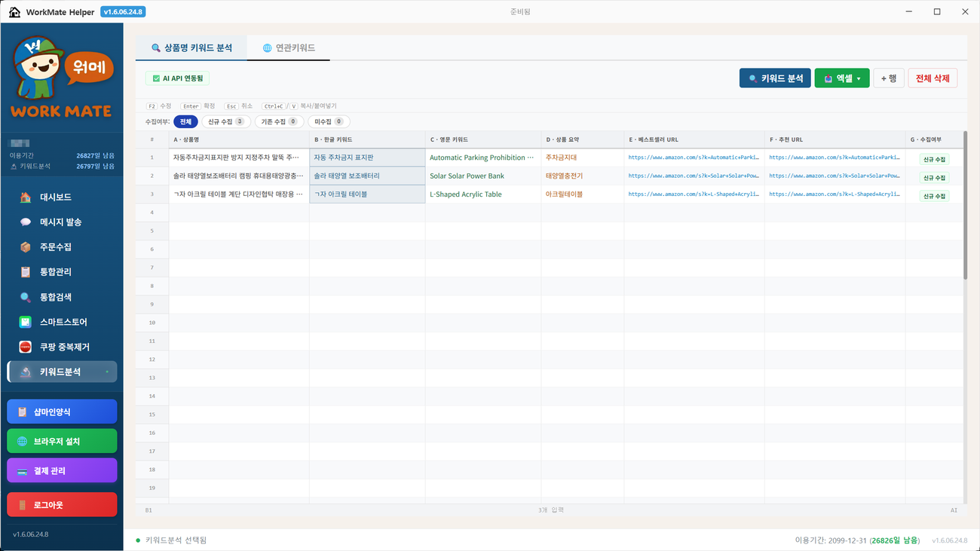Select the 전체 filter pill
Viewport: 980px width, 551px height.
(185, 121)
